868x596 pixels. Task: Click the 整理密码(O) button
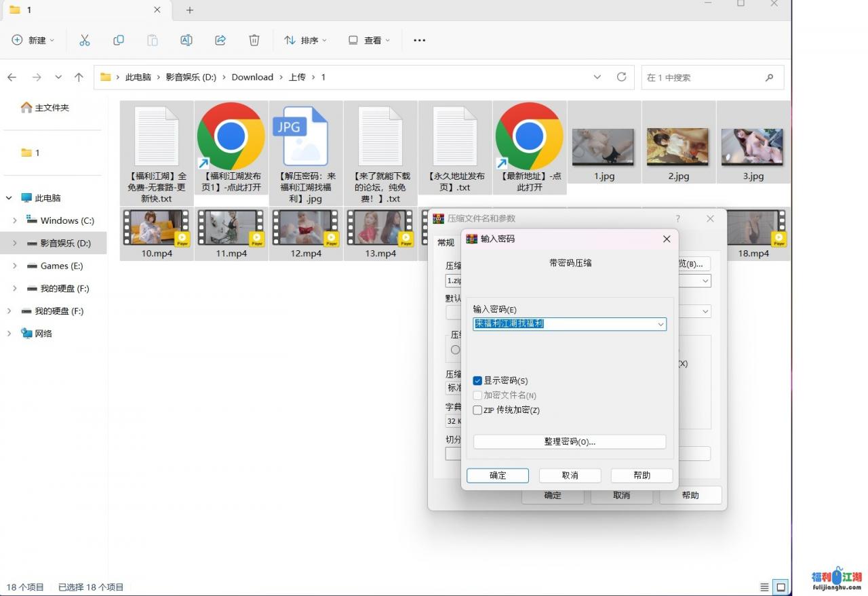pyautogui.click(x=570, y=441)
